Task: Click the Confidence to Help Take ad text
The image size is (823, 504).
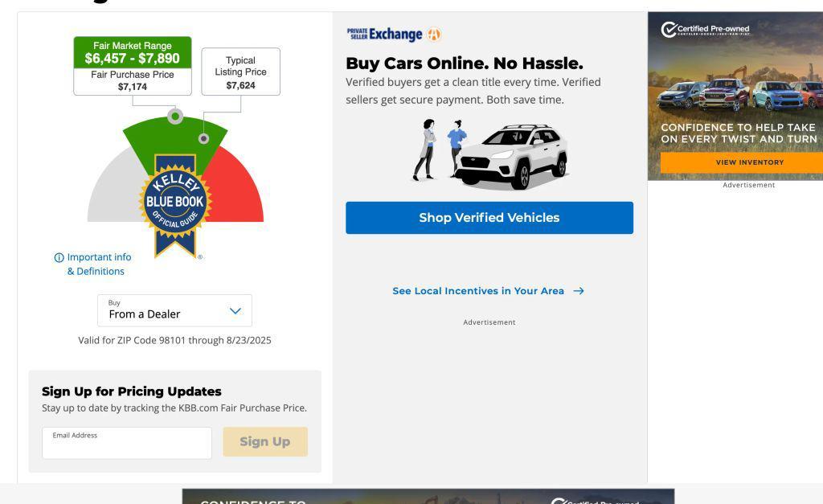Action: 739,133
